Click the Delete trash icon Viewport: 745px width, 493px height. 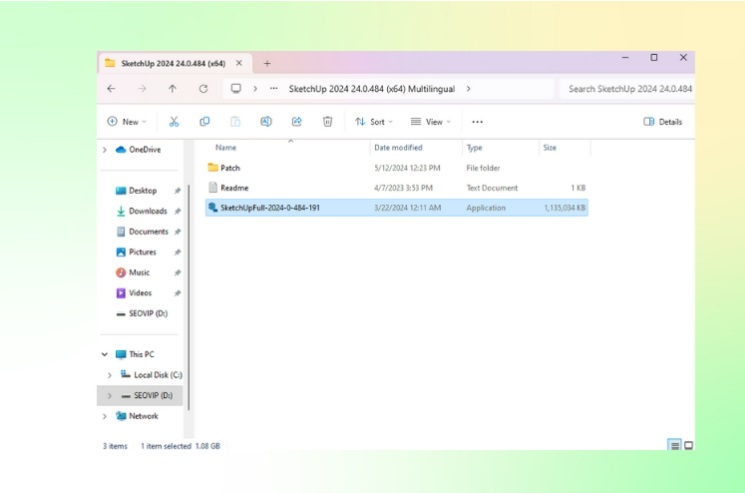pos(327,122)
